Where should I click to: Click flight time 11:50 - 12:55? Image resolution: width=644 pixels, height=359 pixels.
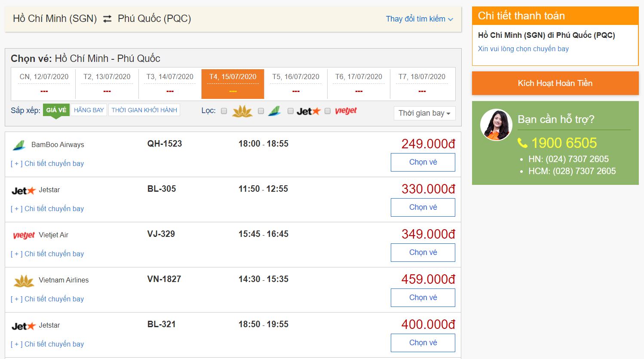[264, 189]
